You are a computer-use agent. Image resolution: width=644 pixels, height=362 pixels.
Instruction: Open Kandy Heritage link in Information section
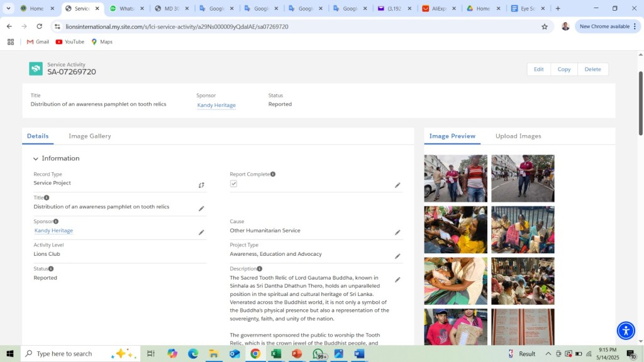pos(54,231)
